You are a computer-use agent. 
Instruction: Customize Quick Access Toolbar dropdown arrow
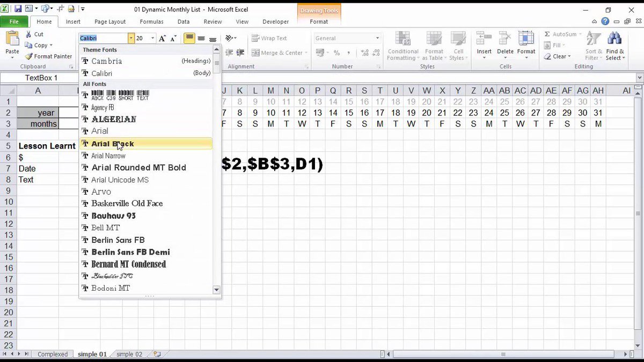(x=83, y=9)
